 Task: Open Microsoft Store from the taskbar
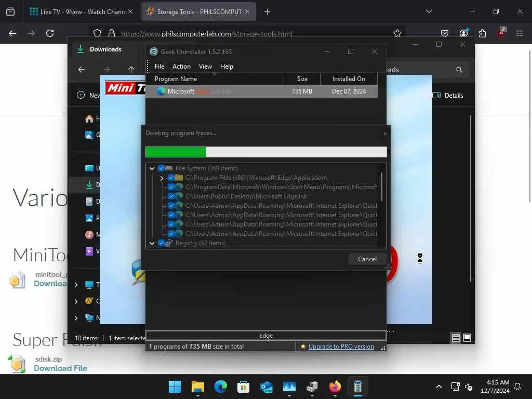coord(243,387)
